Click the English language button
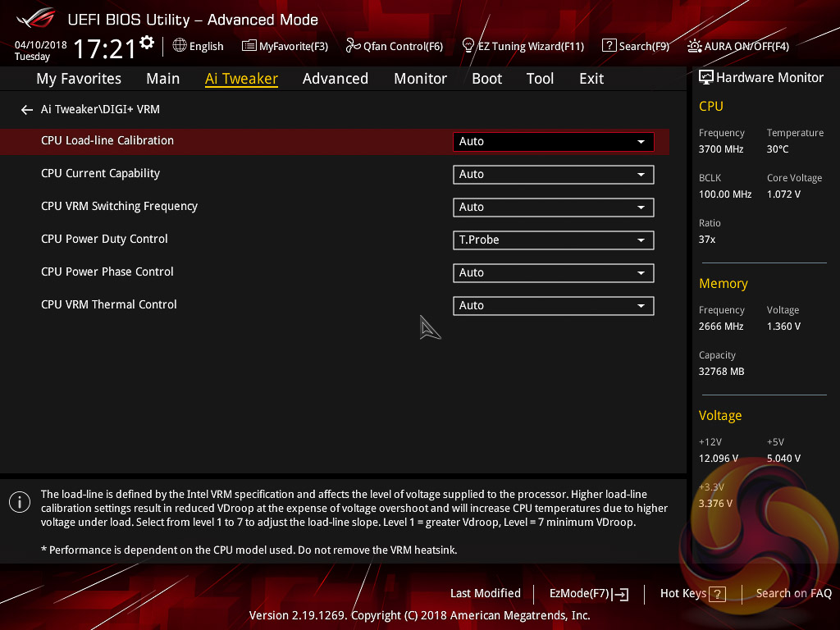 point(199,46)
